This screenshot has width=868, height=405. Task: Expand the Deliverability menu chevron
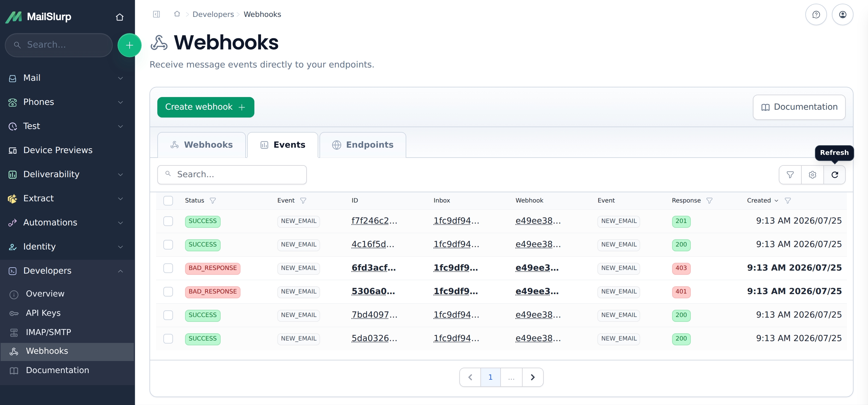point(120,174)
